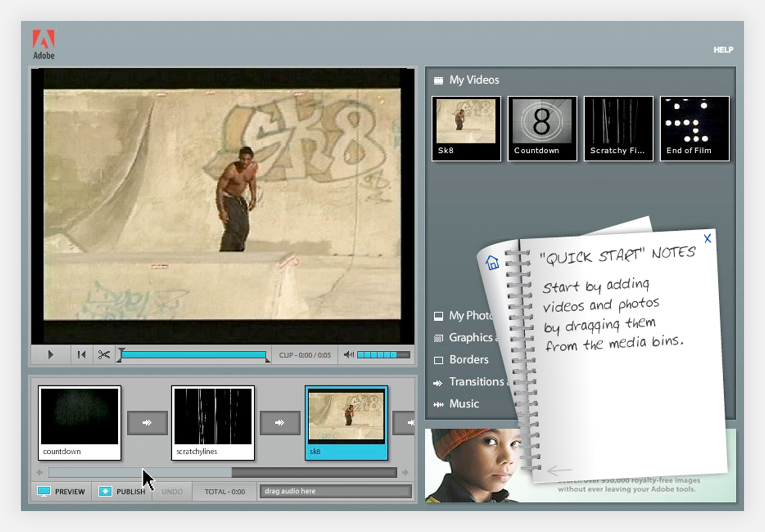This screenshot has height=532, width=765.
Task: Click the PREVIEW button
Action: 61,491
